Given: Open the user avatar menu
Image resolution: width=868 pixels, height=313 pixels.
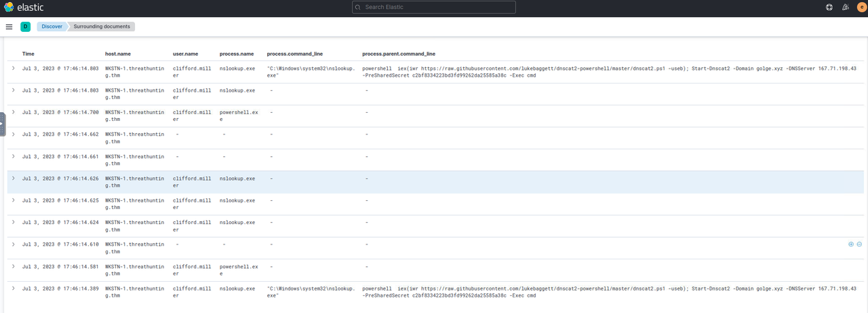Looking at the screenshot, I should click(861, 7).
